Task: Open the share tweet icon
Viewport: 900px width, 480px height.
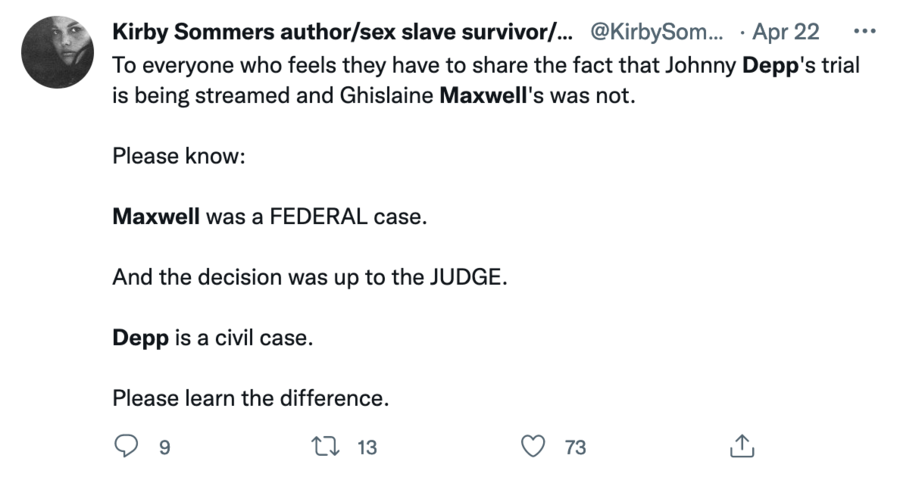Action: coord(742,447)
